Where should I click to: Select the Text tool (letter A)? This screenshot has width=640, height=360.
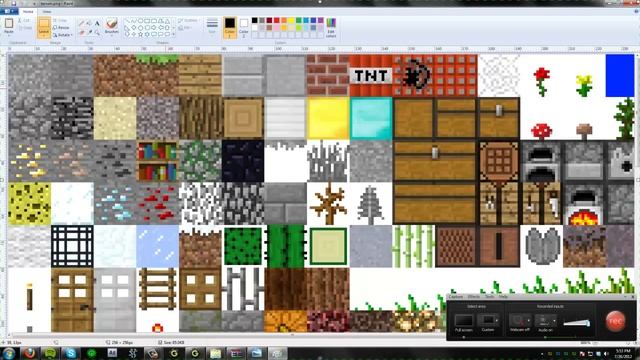97,23
